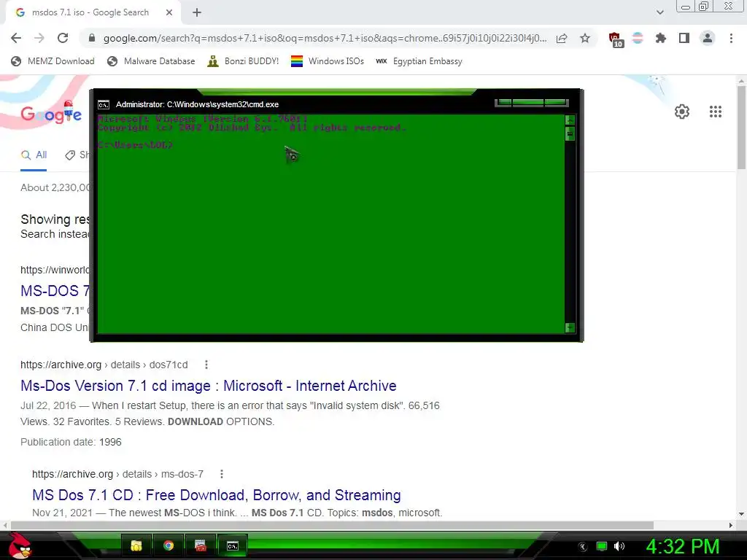Close the msdos 7.1 iso tab
Image resolution: width=747 pixels, height=560 pixels.
[169, 12]
